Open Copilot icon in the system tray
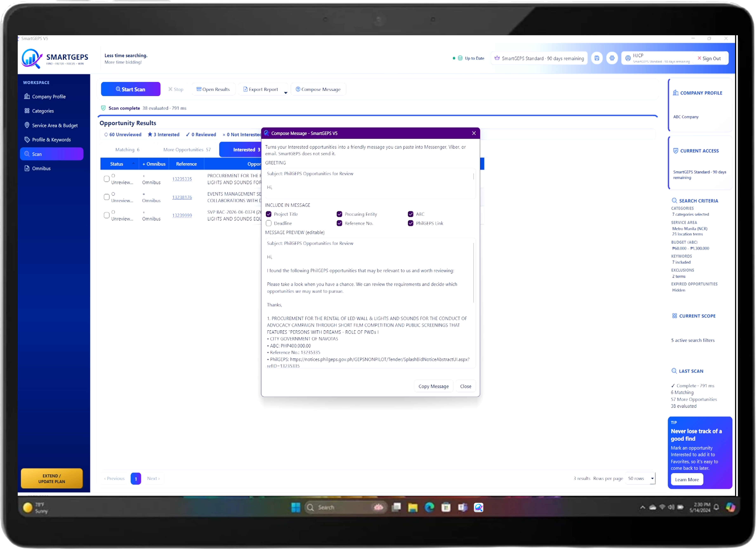 [731, 507]
